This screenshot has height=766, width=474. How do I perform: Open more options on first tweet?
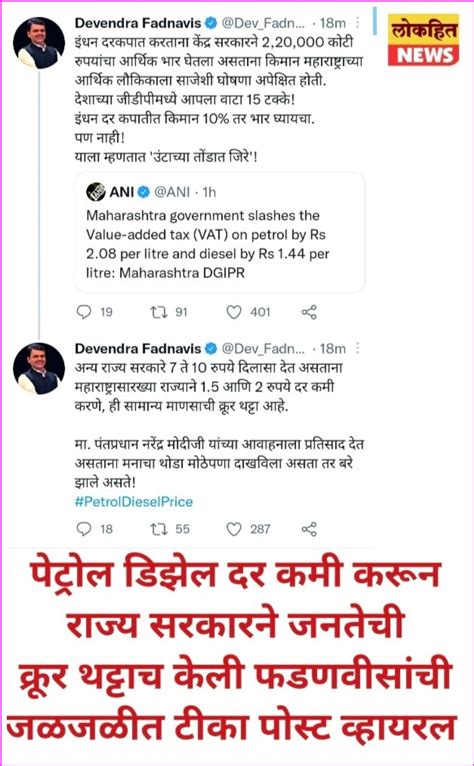point(358,23)
